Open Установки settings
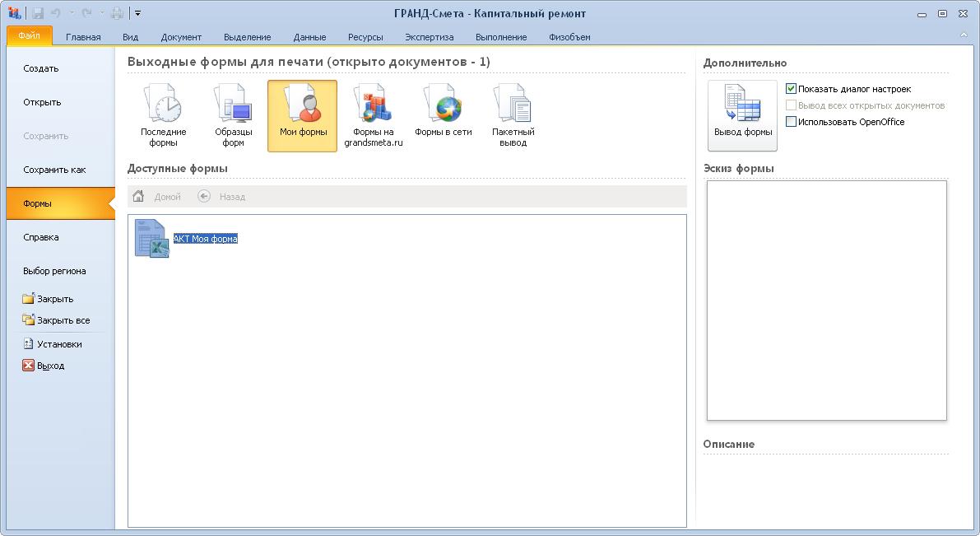 click(53, 344)
